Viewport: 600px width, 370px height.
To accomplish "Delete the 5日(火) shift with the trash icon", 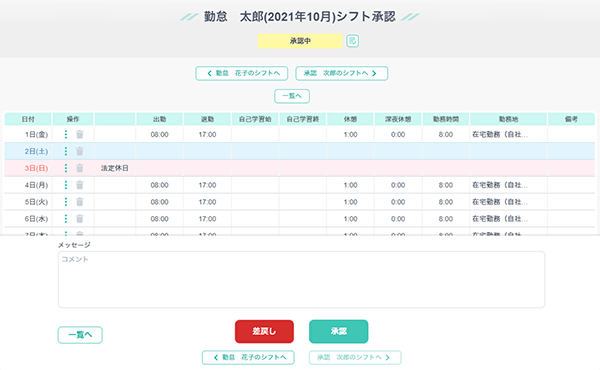I will point(80,202).
